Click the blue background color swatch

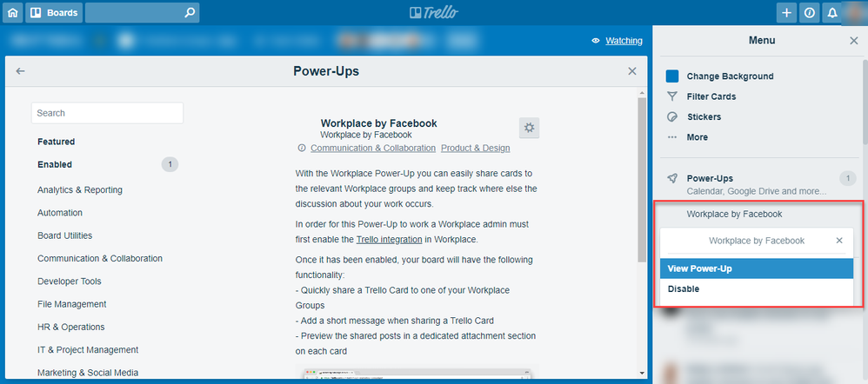click(672, 76)
